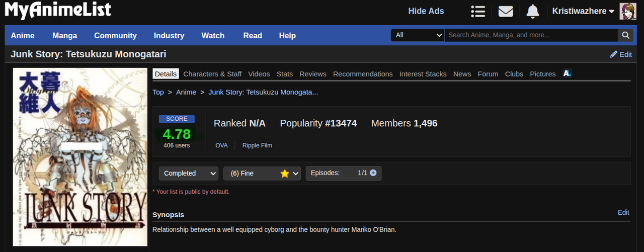The height and width of the screenshot is (252, 644).
Task: Open the messages envelope icon
Action: pos(506,11)
